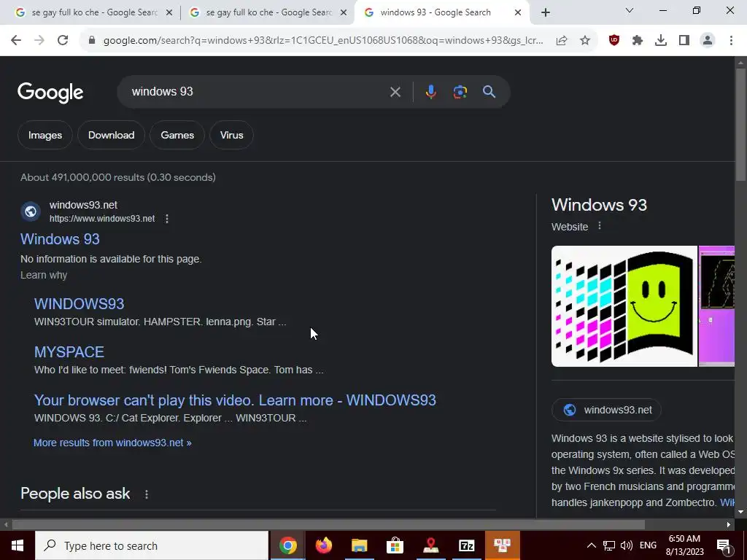Click the address bar URL
Screen dimensions: 747x560
coord(323,41)
